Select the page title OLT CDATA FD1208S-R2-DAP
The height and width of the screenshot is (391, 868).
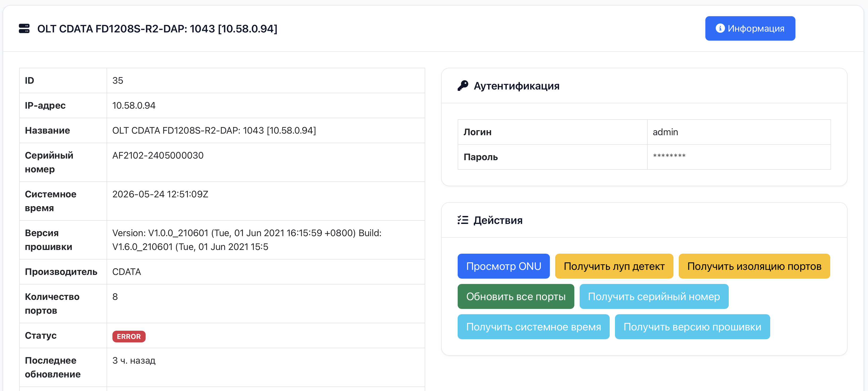[157, 29]
